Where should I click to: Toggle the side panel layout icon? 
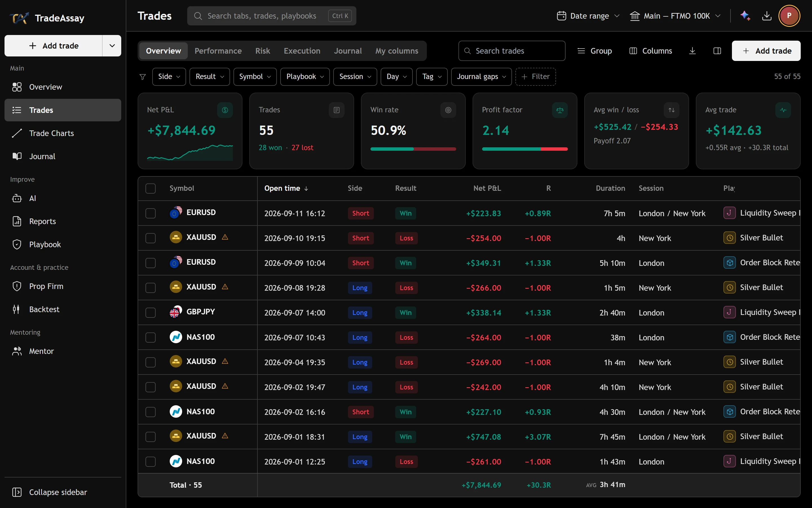(x=717, y=51)
